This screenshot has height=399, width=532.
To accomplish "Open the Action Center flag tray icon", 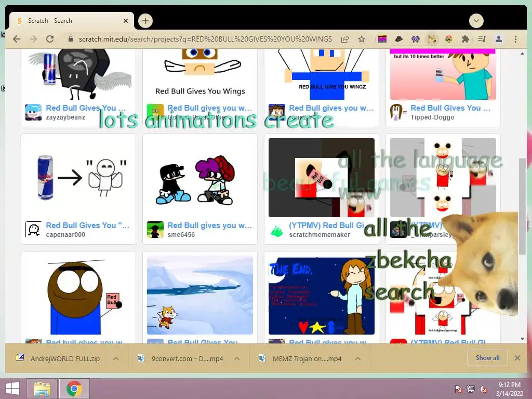I will [458, 389].
